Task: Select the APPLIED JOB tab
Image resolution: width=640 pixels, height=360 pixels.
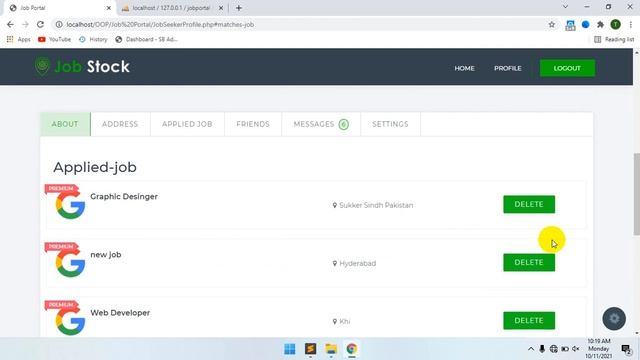Action: pyautogui.click(x=187, y=124)
